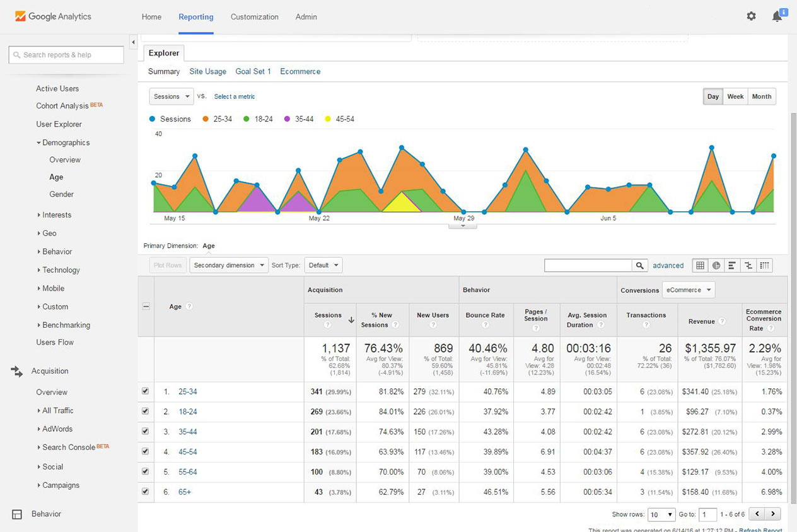
Task: Open the notifications bell icon
Action: click(777, 16)
